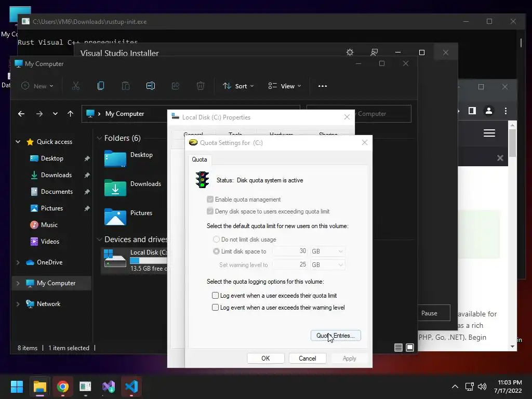Open the Desktop folder in Folders group
Viewport: 532px width, 399px height.
click(128, 158)
